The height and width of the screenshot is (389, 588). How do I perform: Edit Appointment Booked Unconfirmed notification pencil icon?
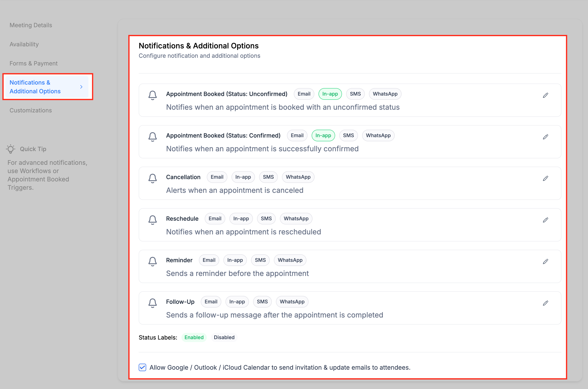pyautogui.click(x=545, y=95)
